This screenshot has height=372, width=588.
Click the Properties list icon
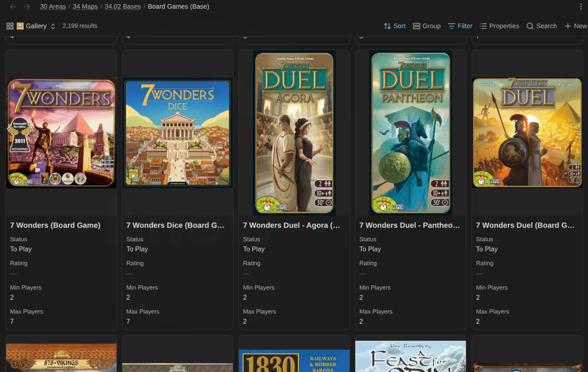click(483, 26)
